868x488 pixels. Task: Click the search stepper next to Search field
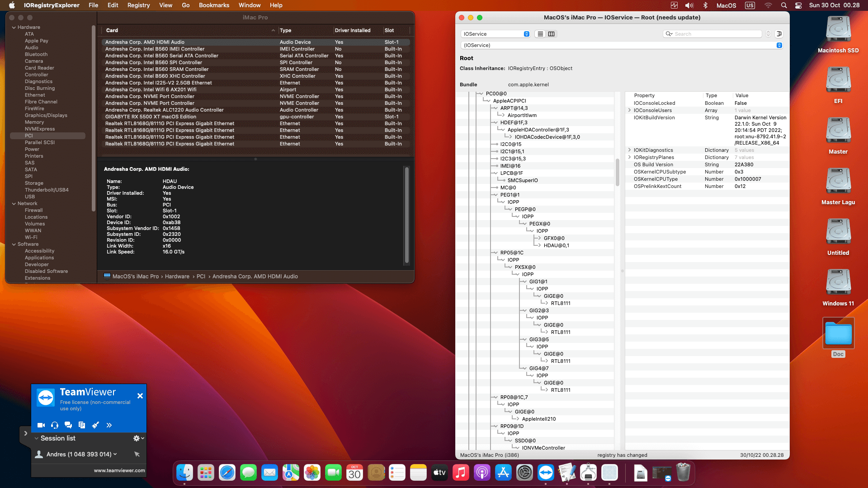tap(768, 34)
